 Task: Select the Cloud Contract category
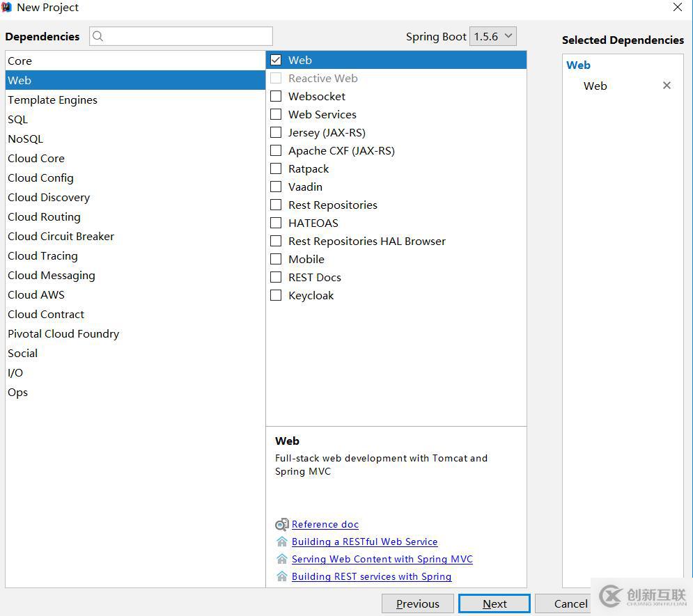135,314
